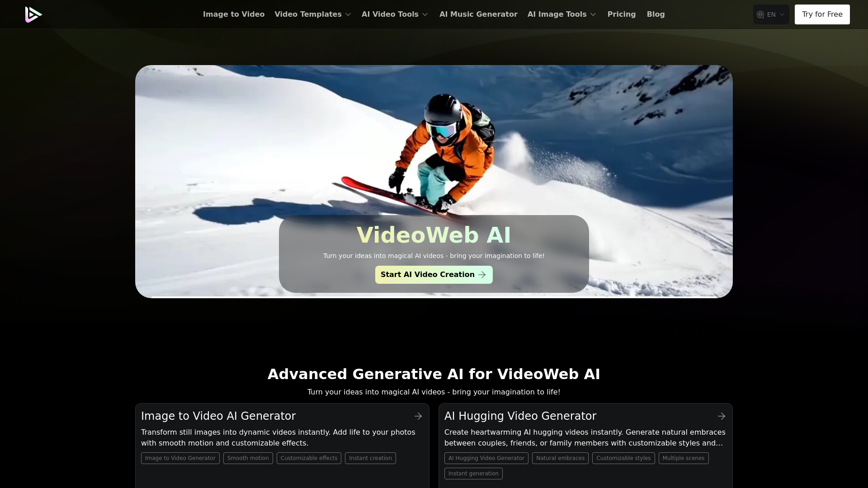The image size is (868, 488).
Task: Click the Start AI Video Creation button
Action: (x=434, y=274)
